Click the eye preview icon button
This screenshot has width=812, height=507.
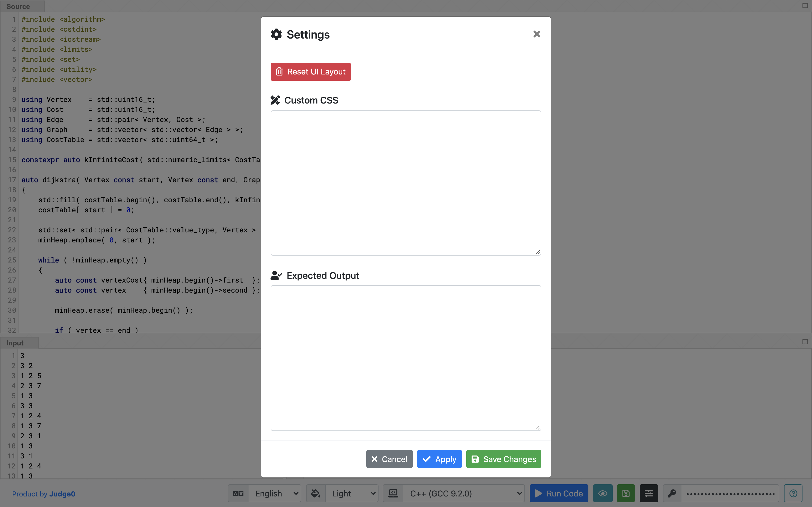pyautogui.click(x=603, y=493)
